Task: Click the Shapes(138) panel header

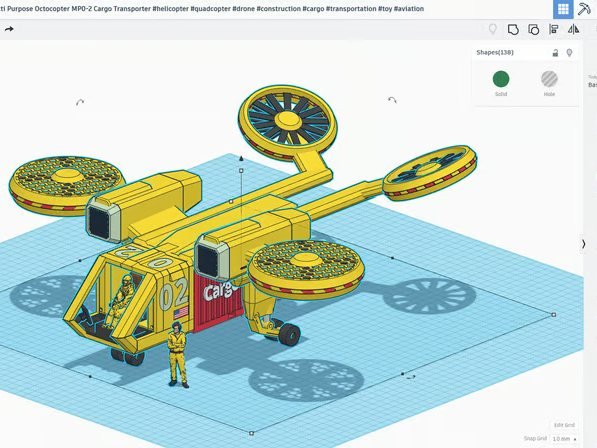Action: click(495, 53)
